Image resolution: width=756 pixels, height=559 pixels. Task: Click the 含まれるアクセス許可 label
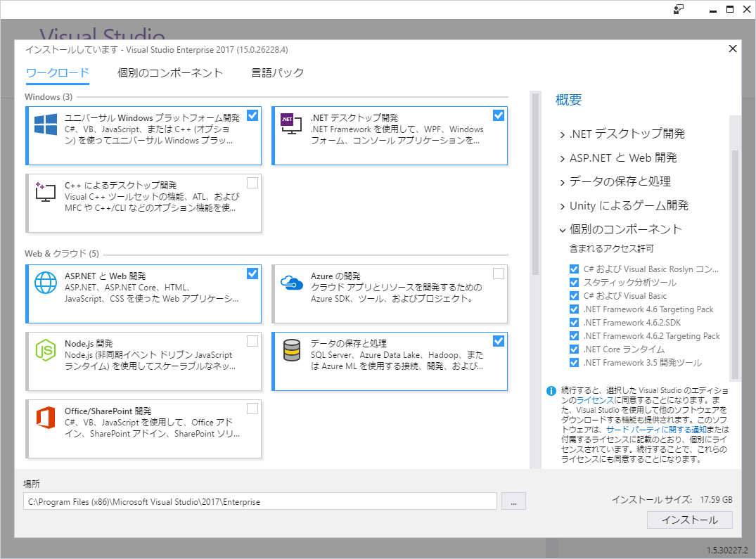point(611,249)
